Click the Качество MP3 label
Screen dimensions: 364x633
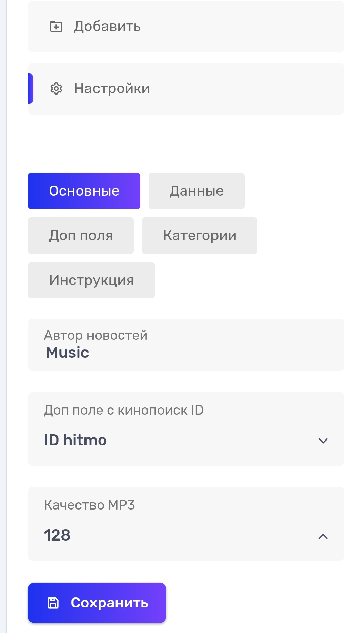point(89,505)
